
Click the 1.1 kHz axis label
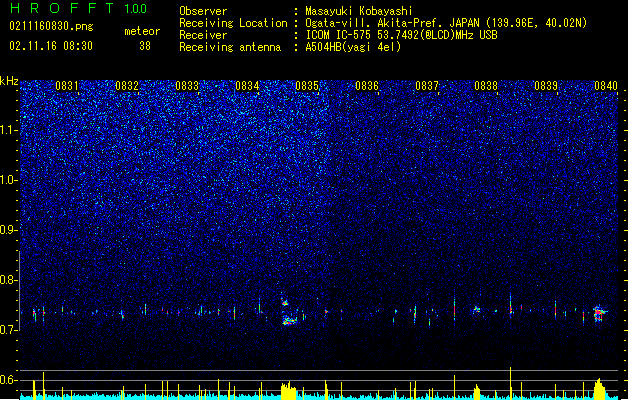point(8,130)
